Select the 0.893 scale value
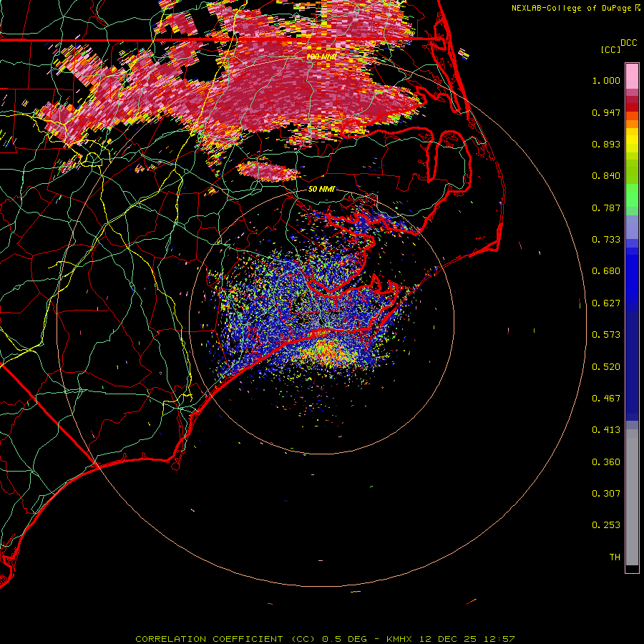Image resolution: width=644 pixels, height=644 pixels. point(606,144)
